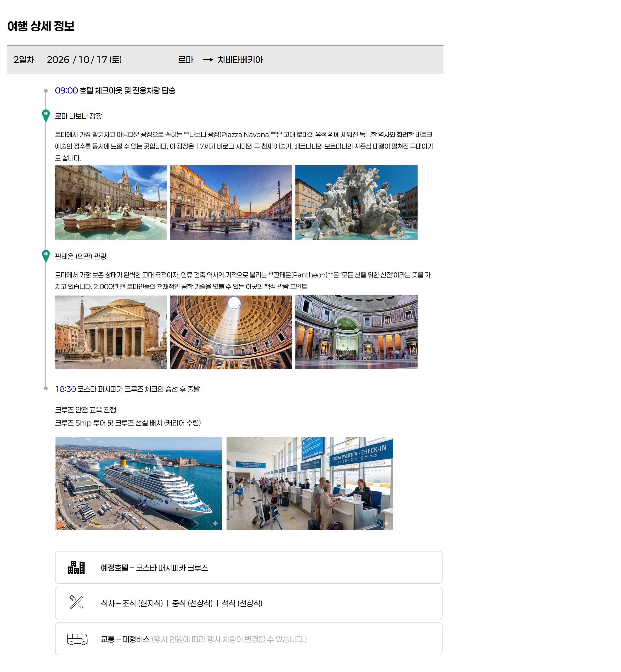Screen dimensions: 621x672
Task: Click the arrow between 로마 and 치비타베키아
Action: click(208, 60)
